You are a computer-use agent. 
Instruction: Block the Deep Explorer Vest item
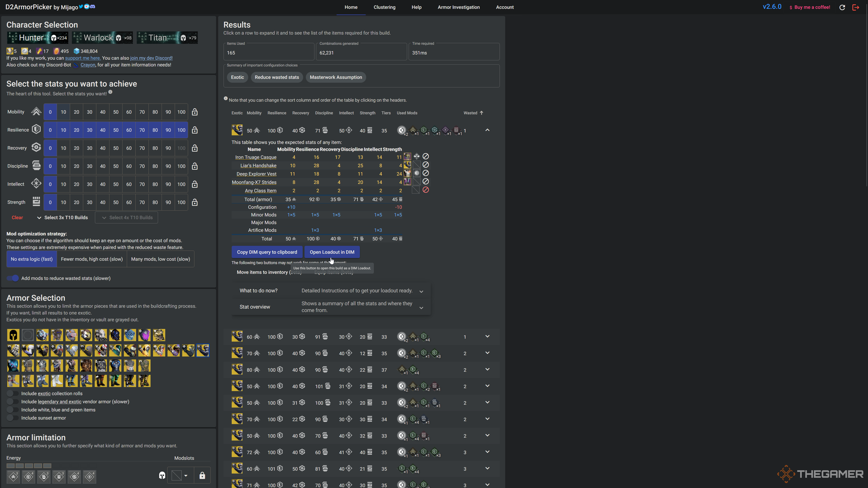[426, 173]
